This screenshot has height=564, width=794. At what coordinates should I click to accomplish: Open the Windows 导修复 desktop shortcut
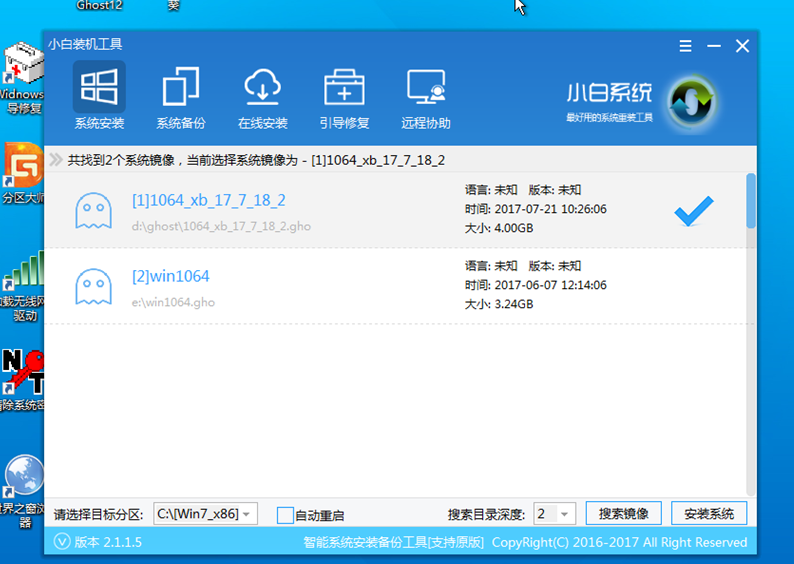(x=22, y=78)
